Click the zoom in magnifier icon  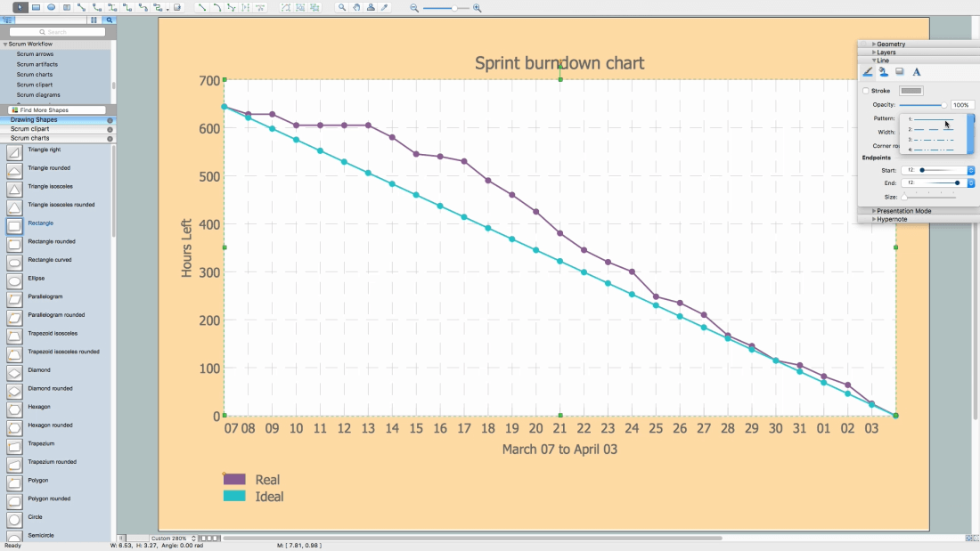coord(477,8)
